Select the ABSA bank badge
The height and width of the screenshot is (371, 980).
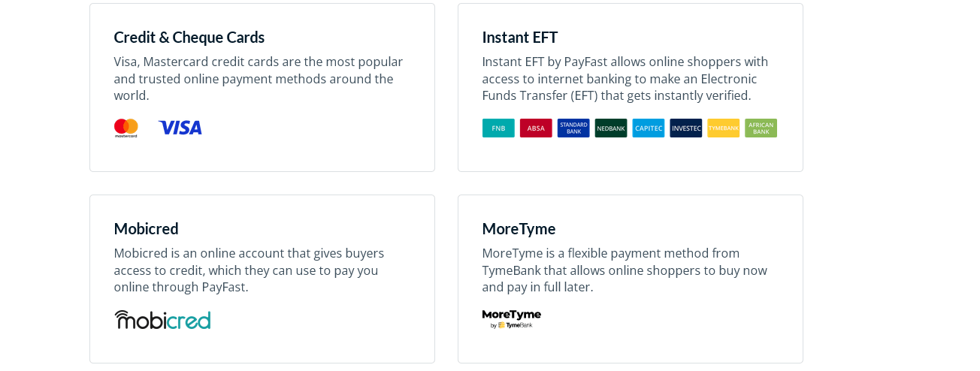pos(536,128)
